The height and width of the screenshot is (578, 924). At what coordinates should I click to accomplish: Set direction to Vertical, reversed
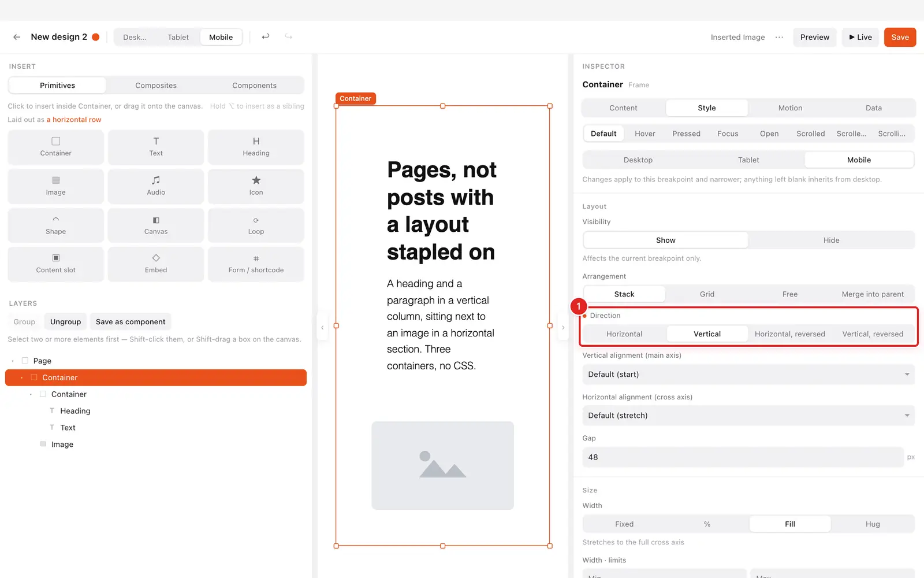pyautogui.click(x=873, y=334)
